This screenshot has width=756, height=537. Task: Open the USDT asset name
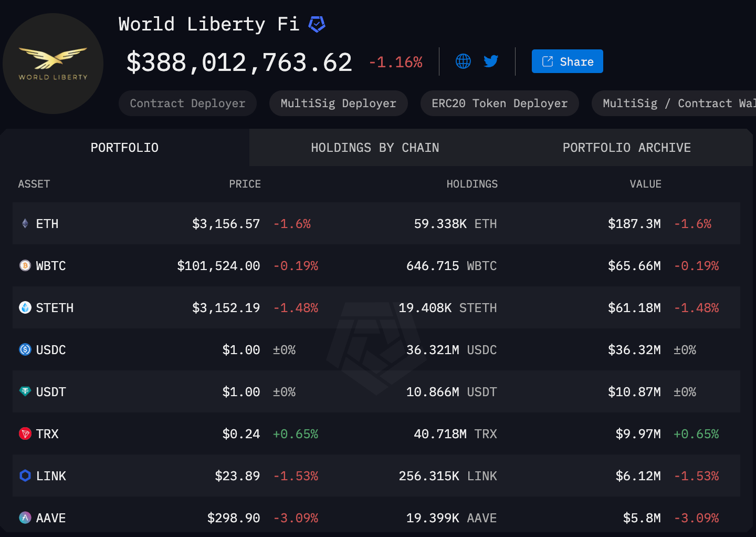(51, 392)
